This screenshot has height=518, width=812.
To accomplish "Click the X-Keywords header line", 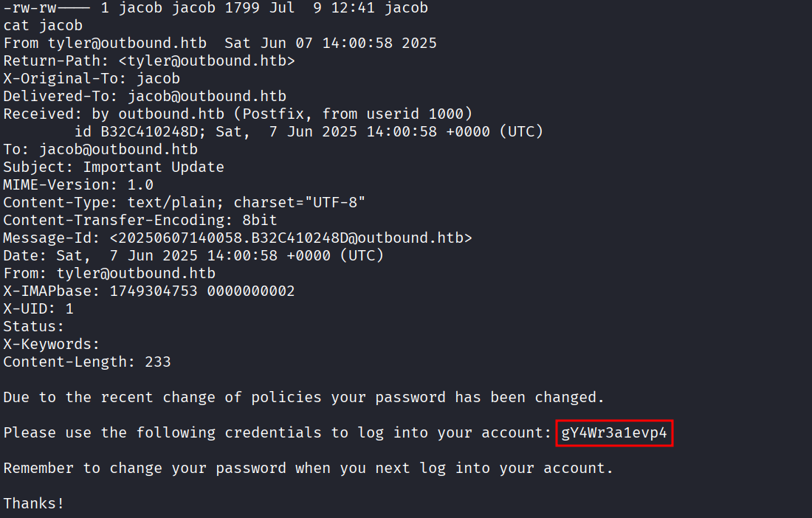I will pyautogui.click(x=52, y=345).
